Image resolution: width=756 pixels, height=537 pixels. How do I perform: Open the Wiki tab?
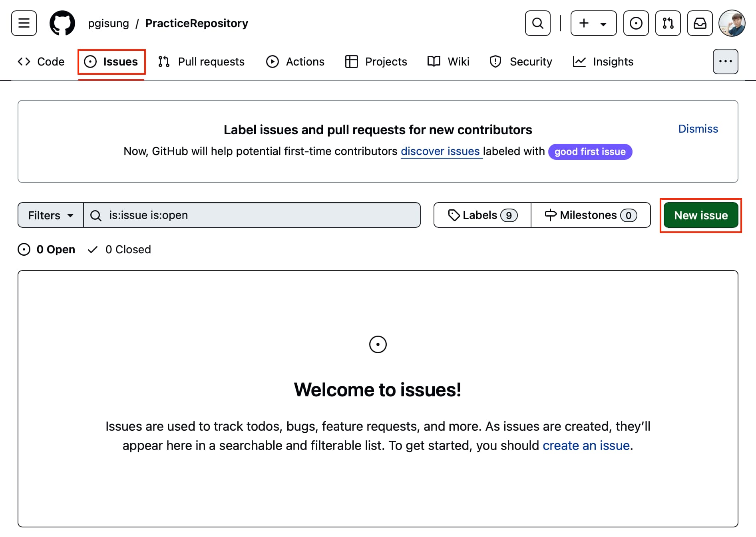point(448,62)
